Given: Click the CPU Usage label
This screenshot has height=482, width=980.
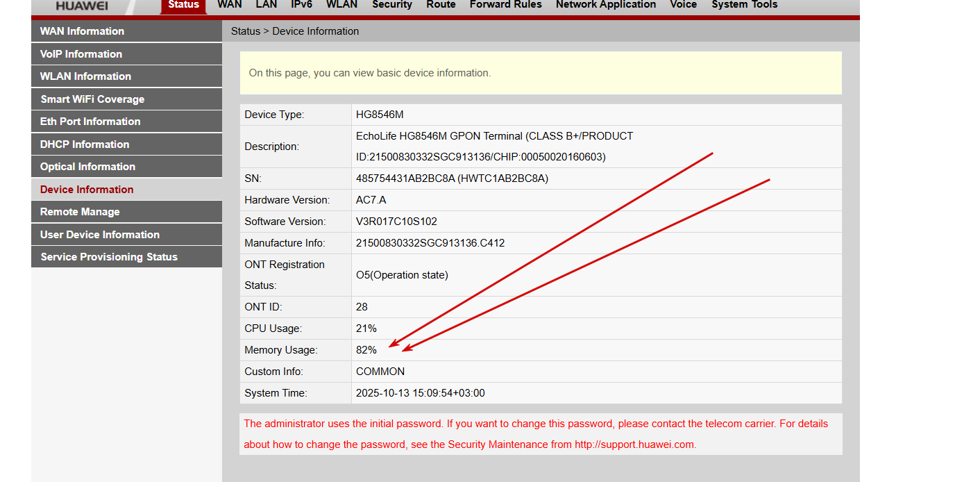Looking at the screenshot, I should click(x=273, y=329).
